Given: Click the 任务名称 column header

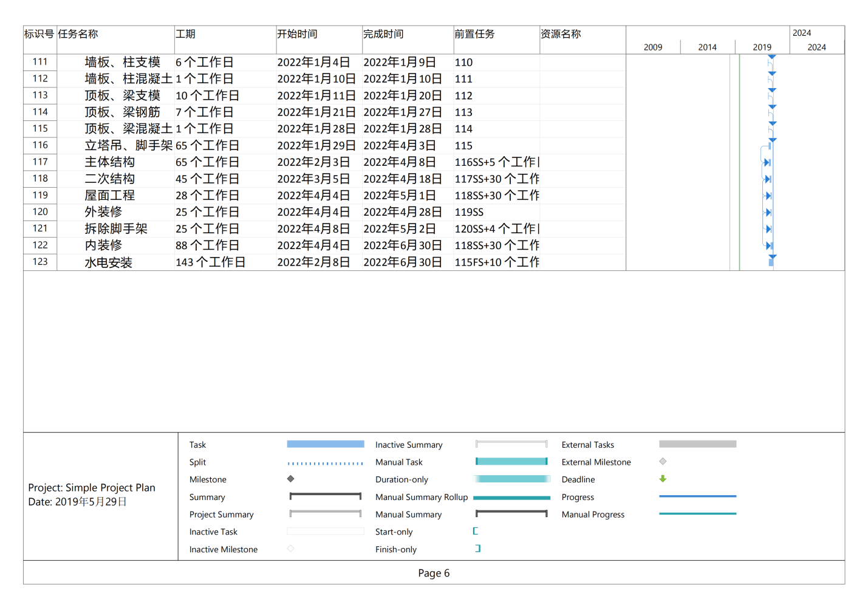Looking at the screenshot, I should tap(78, 34).
